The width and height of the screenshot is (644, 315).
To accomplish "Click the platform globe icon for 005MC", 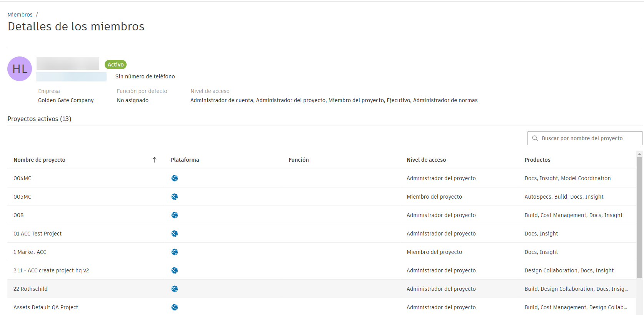I will pos(175,197).
